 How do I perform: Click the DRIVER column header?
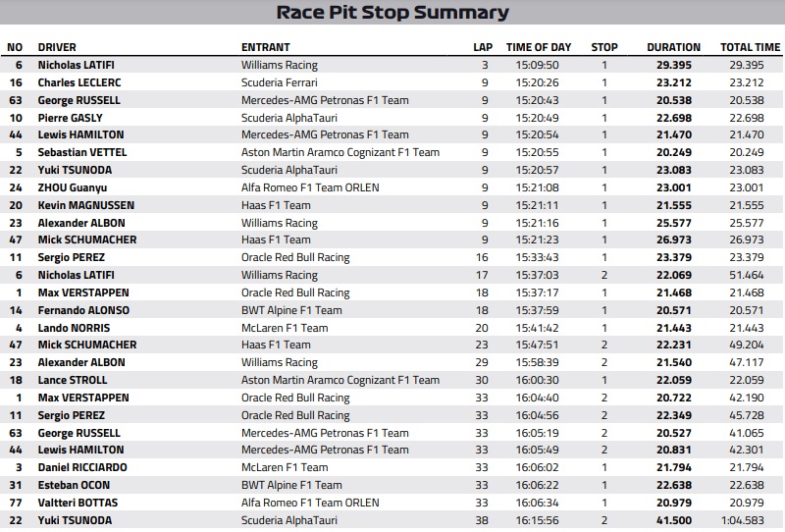(57, 47)
